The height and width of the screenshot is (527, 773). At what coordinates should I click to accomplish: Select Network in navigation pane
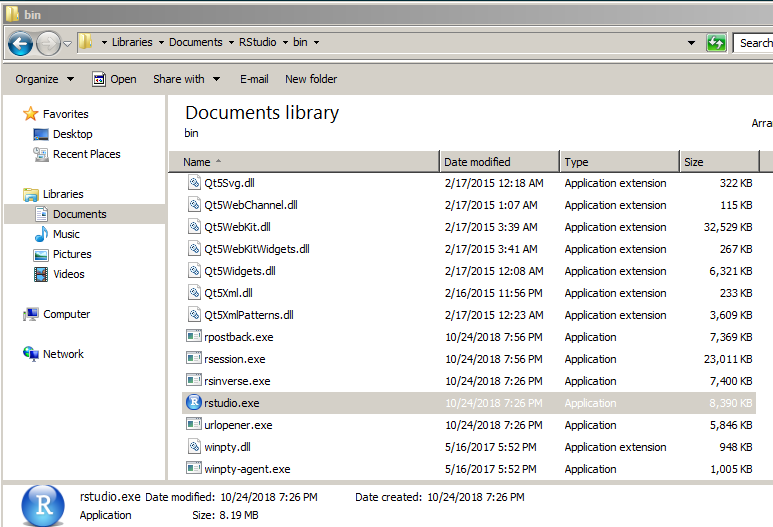pyautogui.click(x=63, y=354)
